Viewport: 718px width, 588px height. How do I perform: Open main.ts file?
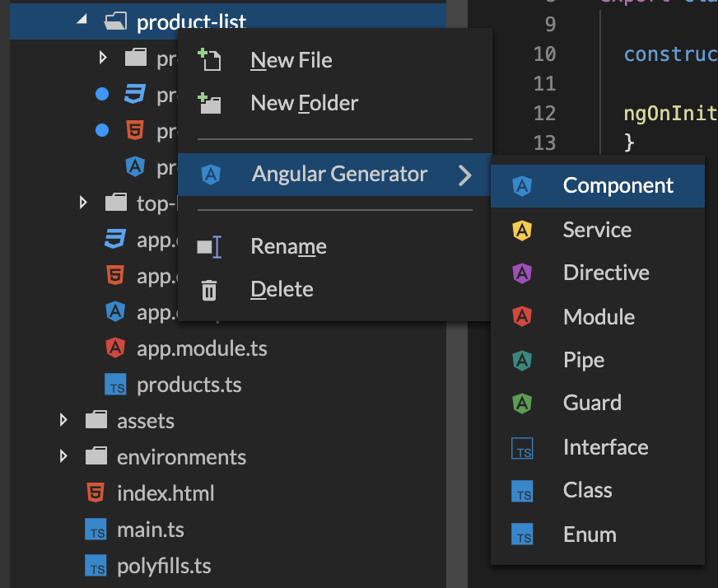pos(151,530)
